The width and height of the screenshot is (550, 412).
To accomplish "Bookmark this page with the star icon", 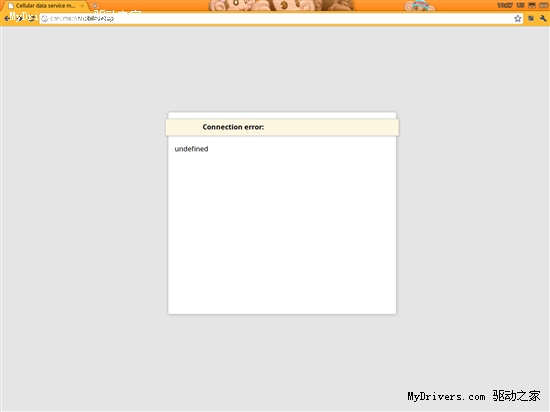I will click(517, 19).
